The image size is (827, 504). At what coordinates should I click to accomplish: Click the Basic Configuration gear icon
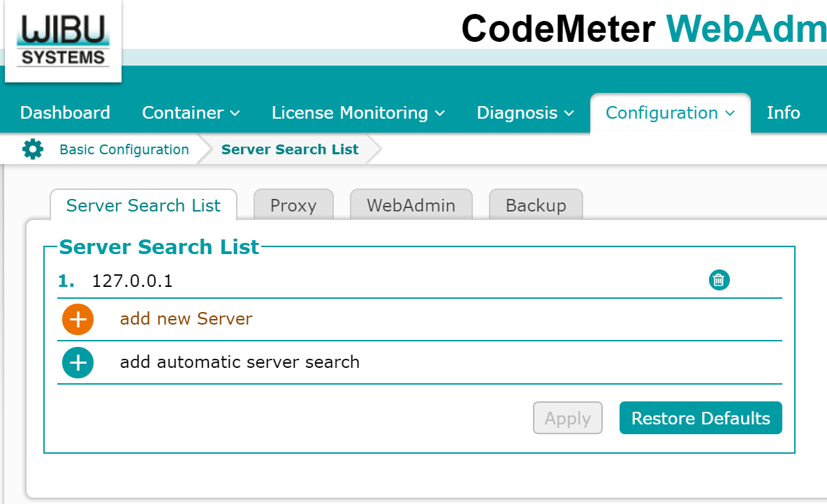coord(33,149)
